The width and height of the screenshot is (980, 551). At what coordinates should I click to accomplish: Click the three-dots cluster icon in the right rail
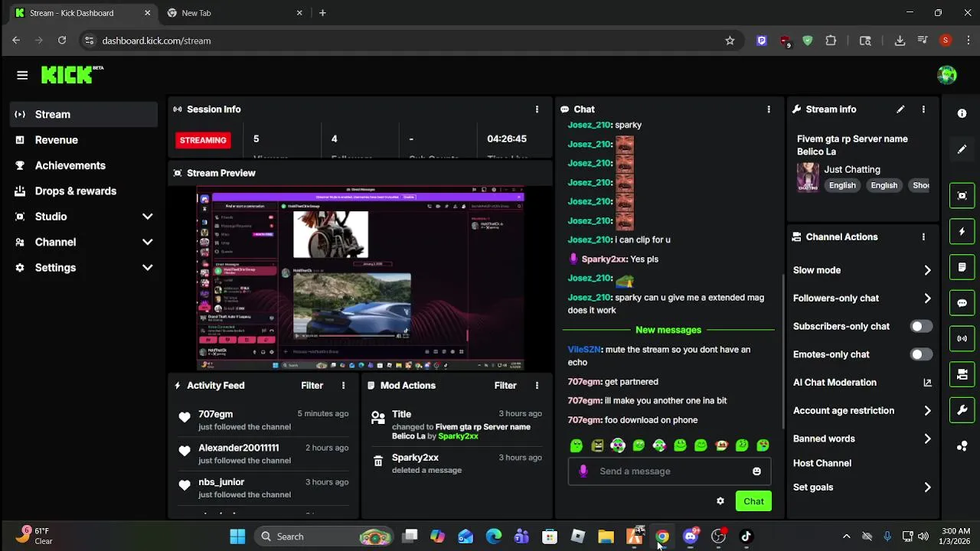point(962,446)
